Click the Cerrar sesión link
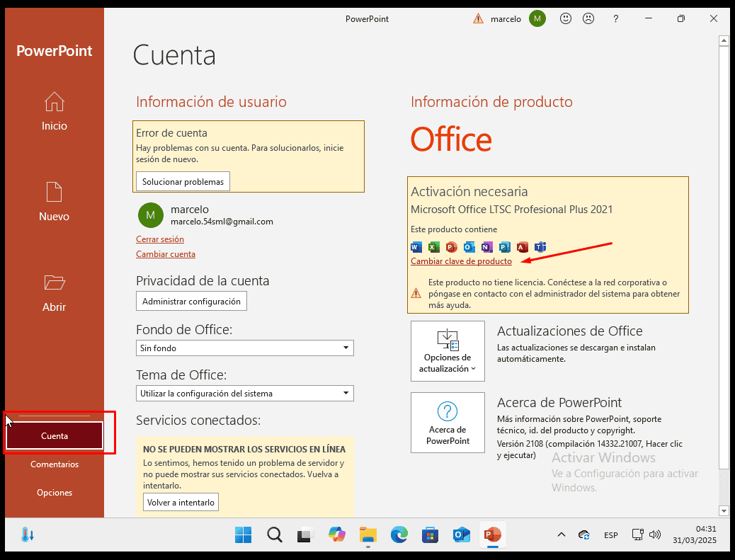The height and width of the screenshot is (560, 735). coord(160,239)
